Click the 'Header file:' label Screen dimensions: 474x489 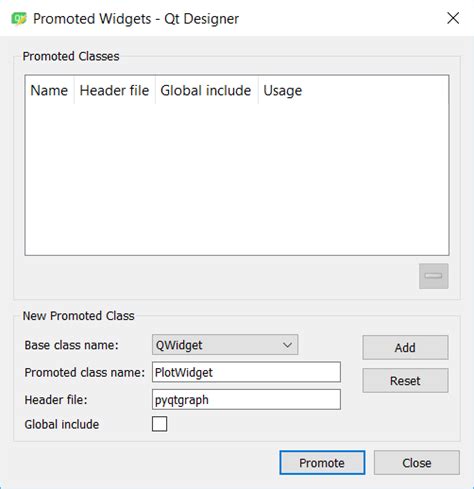(x=56, y=400)
